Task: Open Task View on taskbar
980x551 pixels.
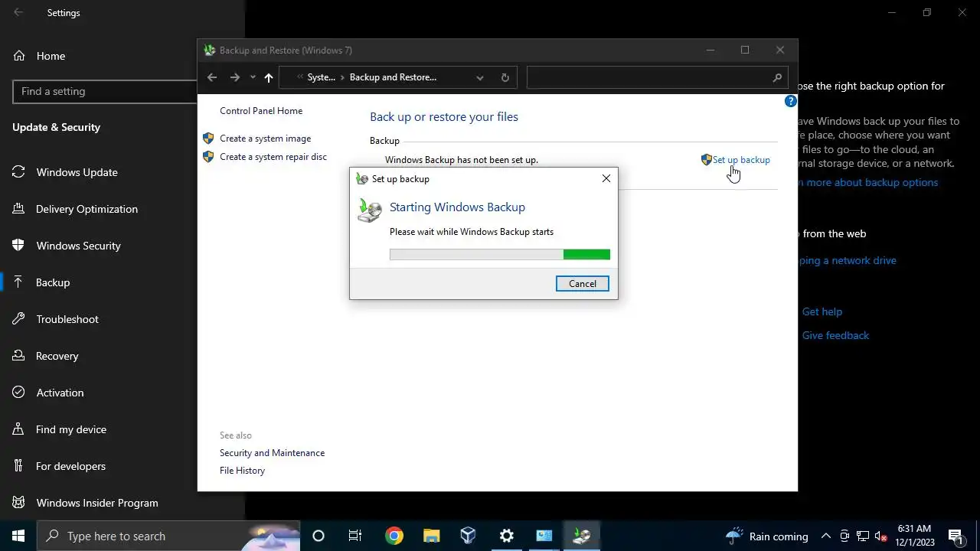Action: (x=355, y=536)
